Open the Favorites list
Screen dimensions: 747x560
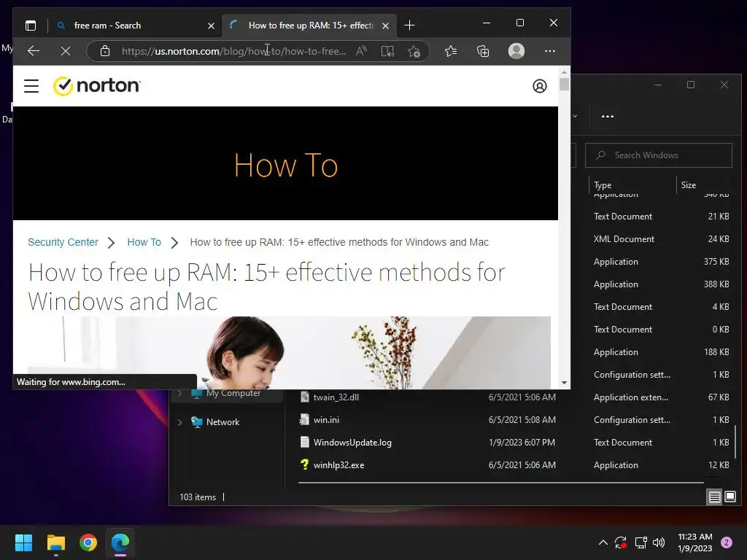pos(451,51)
